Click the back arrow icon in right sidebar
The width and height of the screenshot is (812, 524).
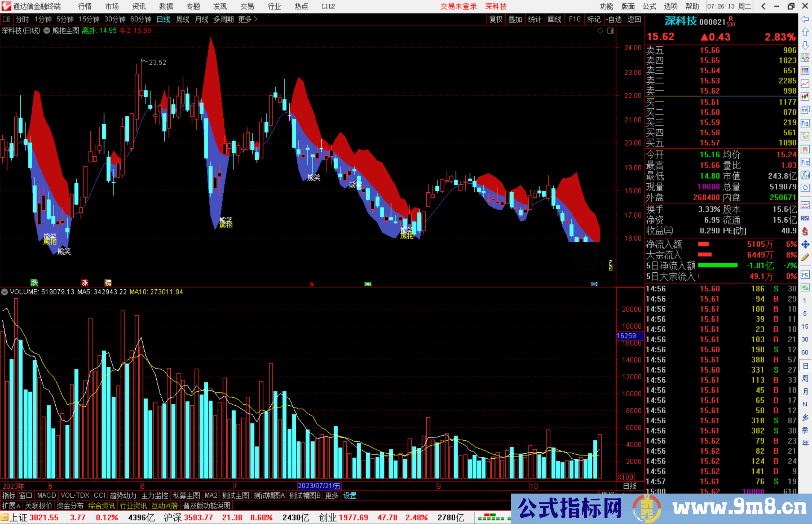pyautogui.click(x=805, y=19)
